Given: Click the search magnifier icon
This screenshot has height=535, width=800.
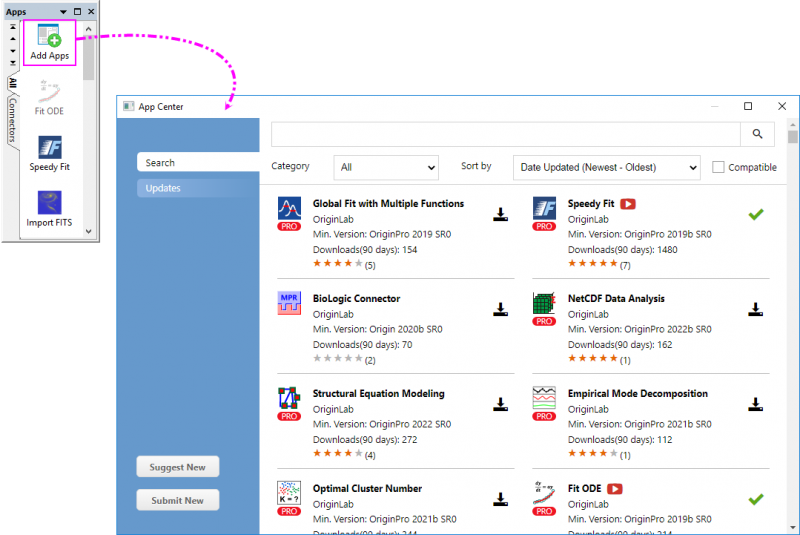Looking at the screenshot, I should pos(757,134).
